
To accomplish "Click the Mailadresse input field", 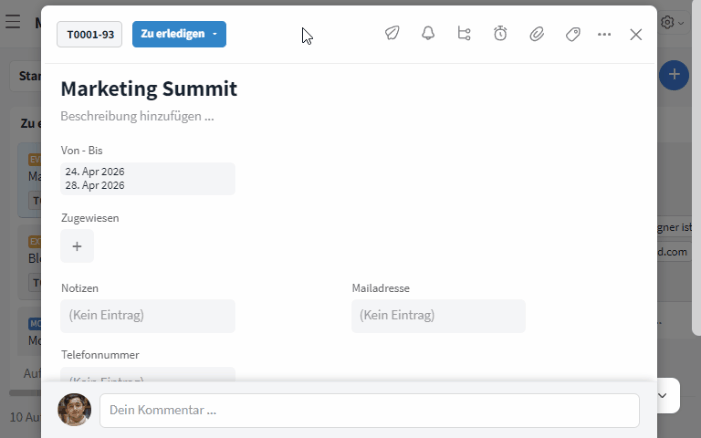I will tap(438, 316).
